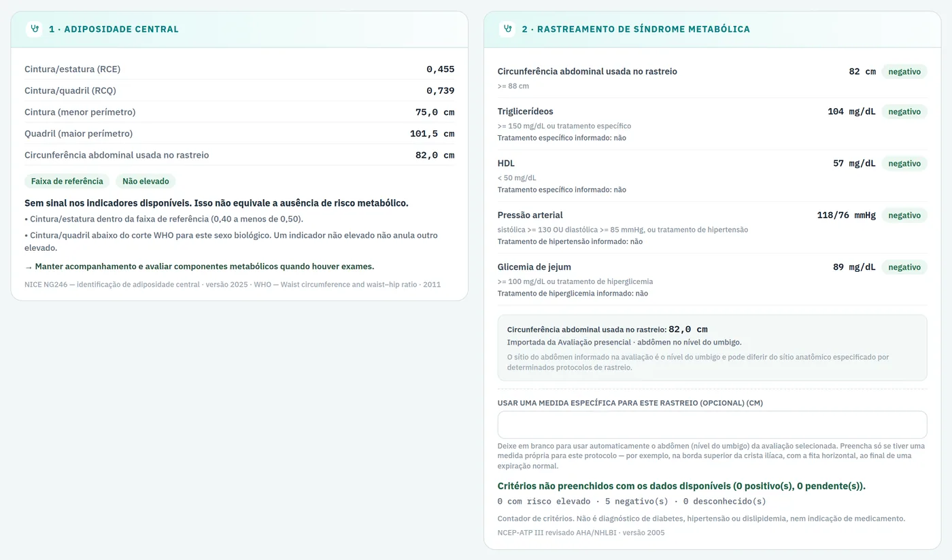
Task: Click the 89 mg/dL glucose value
Action: [x=854, y=267]
